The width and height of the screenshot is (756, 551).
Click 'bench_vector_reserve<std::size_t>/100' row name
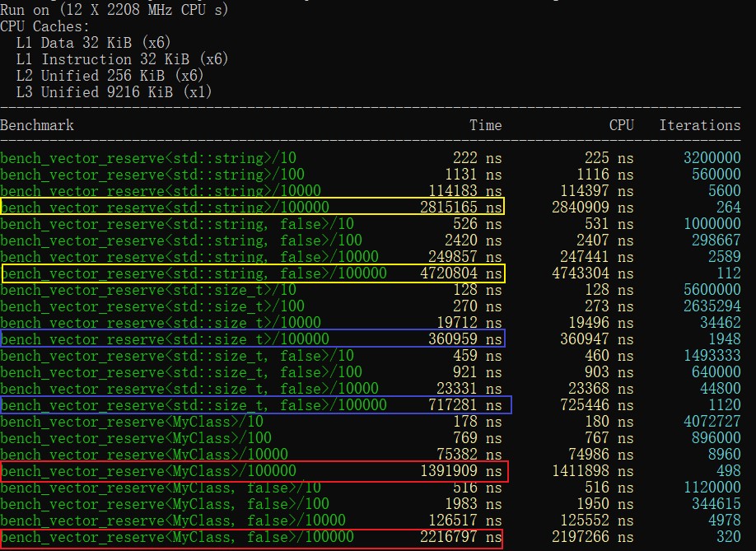point(152,306)
